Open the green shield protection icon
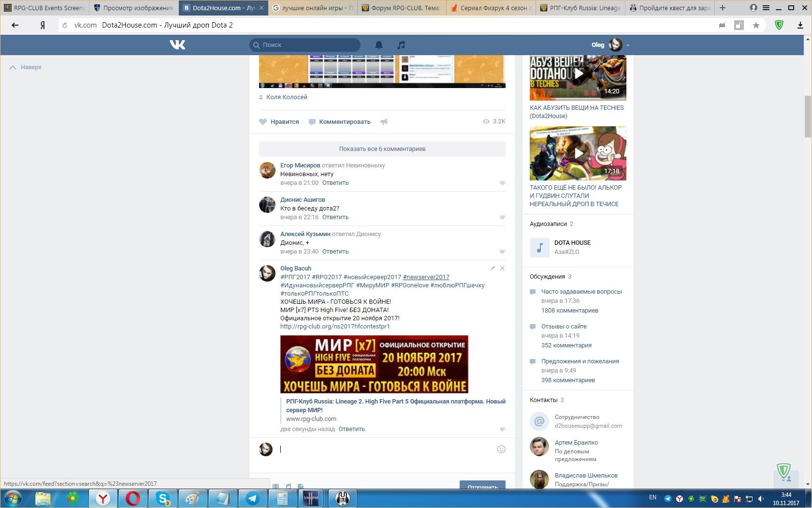The height and width of the screenshot is (508, 812). (x=779, y=25)
